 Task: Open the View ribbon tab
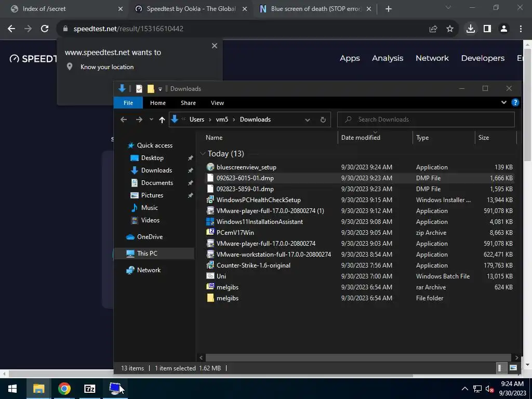click(x=217, y=103)
